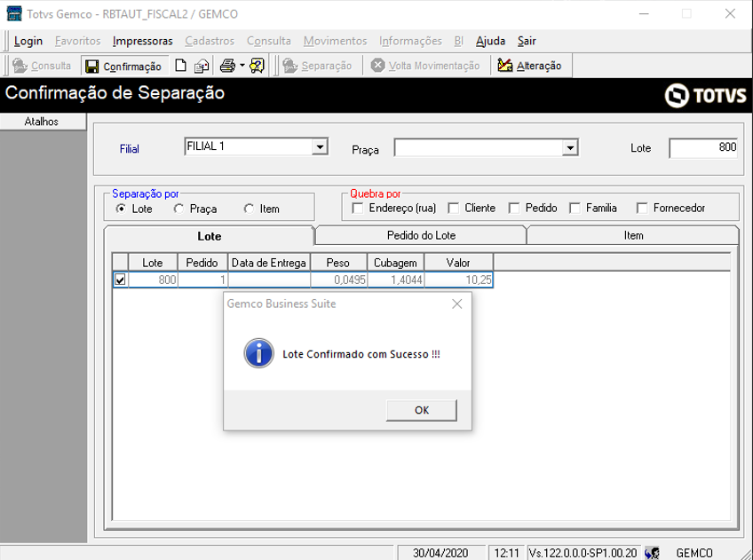Check the Familia checkbox
This screenshot has width=753, height=560.
(575, 209)
